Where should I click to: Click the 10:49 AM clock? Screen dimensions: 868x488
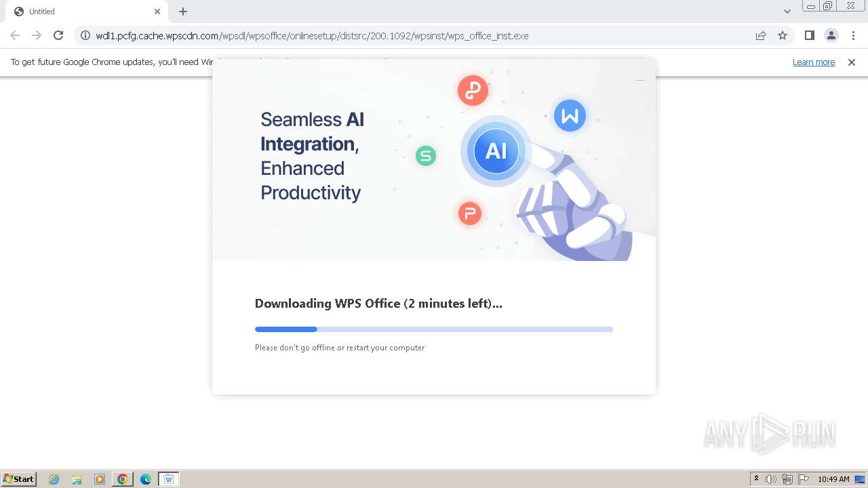pyautogui.click(x=833, y=479)
